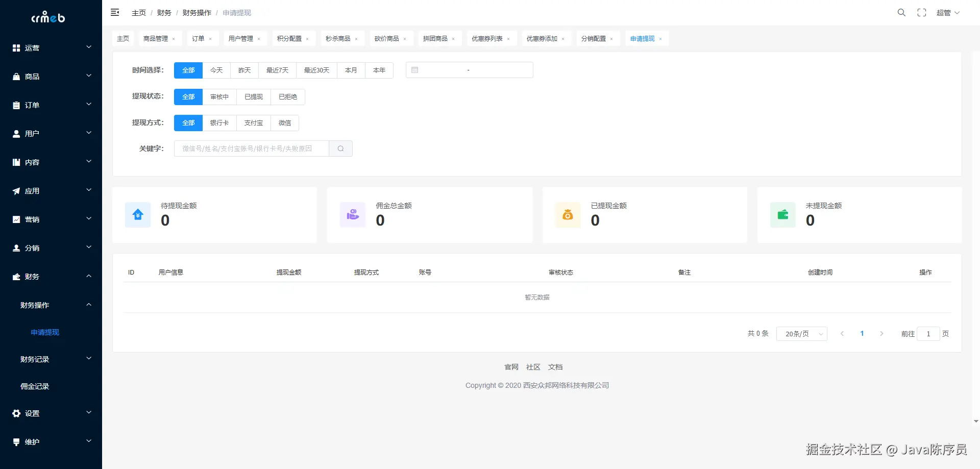Screen dimensions: 980x469
Task: Click the crmeb logo
Action: click(x=48, y=17)
